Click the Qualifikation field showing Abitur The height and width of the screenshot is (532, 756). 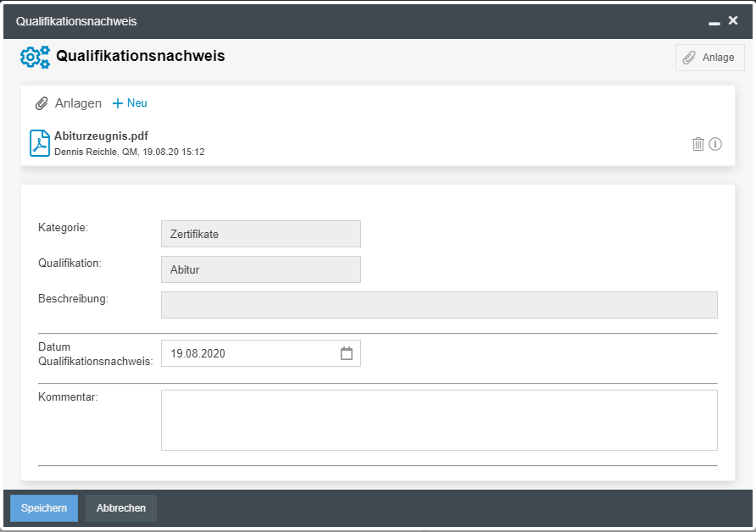point(260,269)
